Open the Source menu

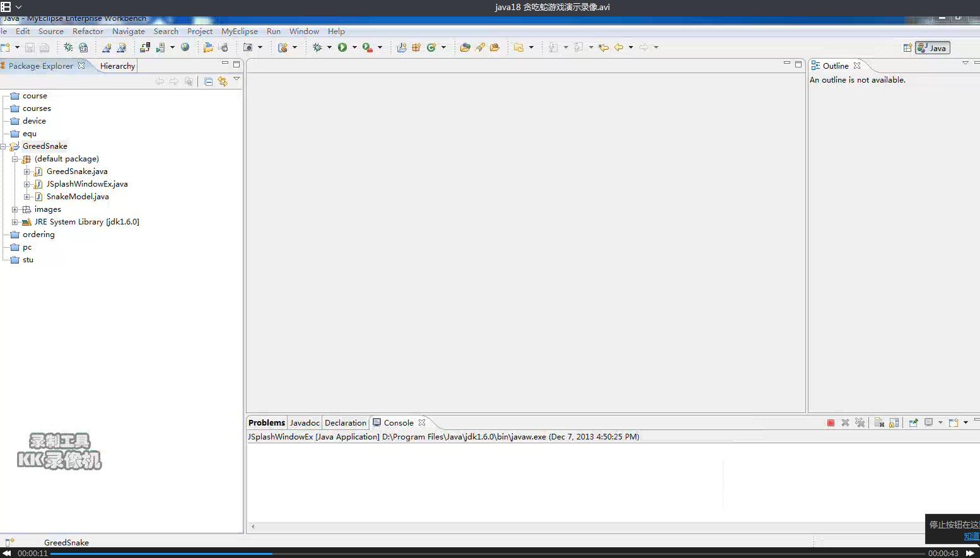(51, 32)
